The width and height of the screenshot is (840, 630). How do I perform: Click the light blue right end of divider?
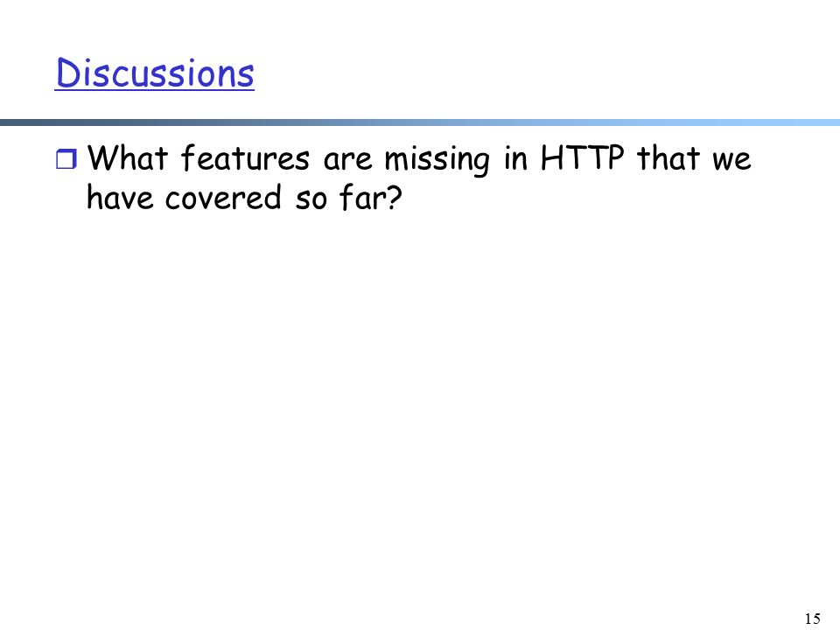coord(819,122)
